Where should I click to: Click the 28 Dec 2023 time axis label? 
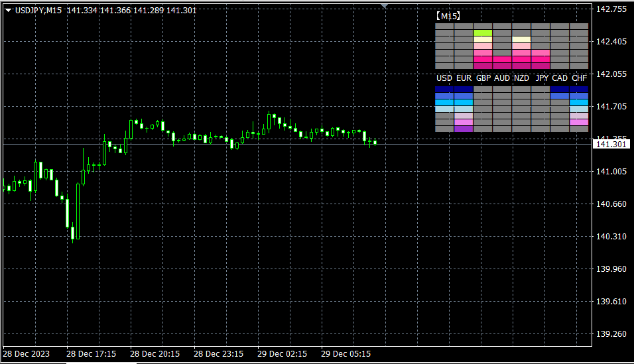pos(27,354)
